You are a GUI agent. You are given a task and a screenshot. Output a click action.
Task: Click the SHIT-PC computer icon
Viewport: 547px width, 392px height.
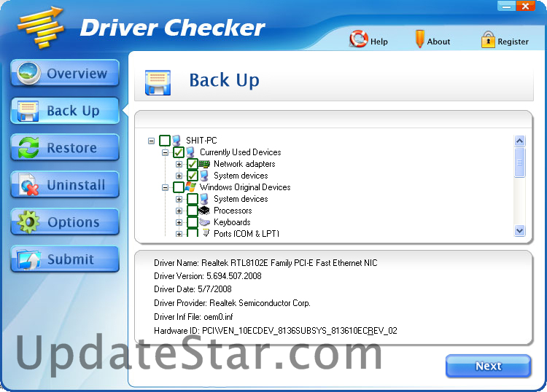[x=176, y=141]
